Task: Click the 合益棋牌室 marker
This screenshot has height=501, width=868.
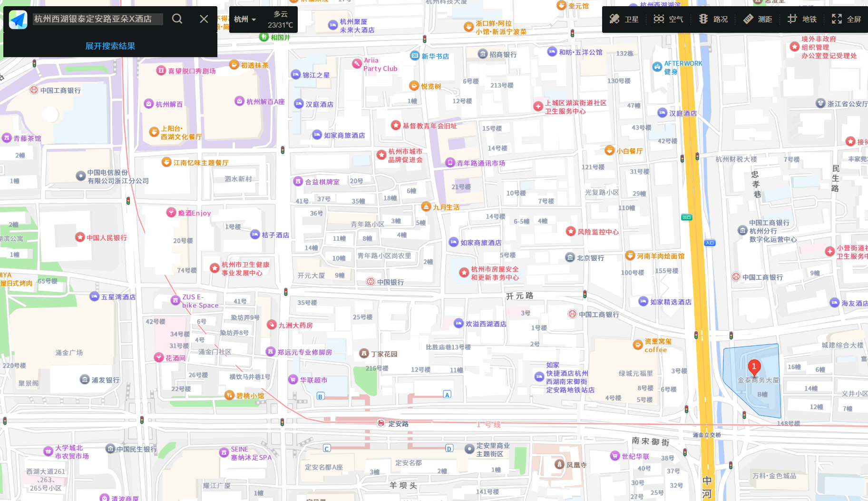Action: pos(298,181)
